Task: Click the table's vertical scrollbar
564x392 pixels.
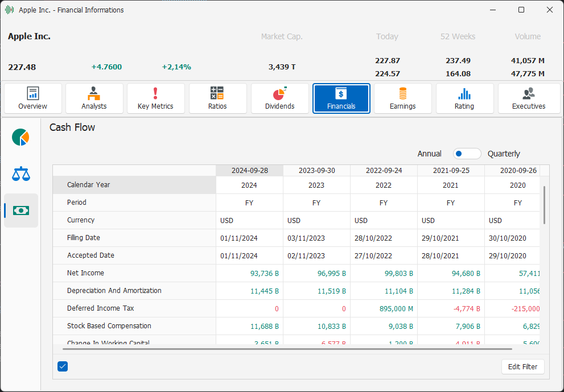Action: [x=544, y=205]
